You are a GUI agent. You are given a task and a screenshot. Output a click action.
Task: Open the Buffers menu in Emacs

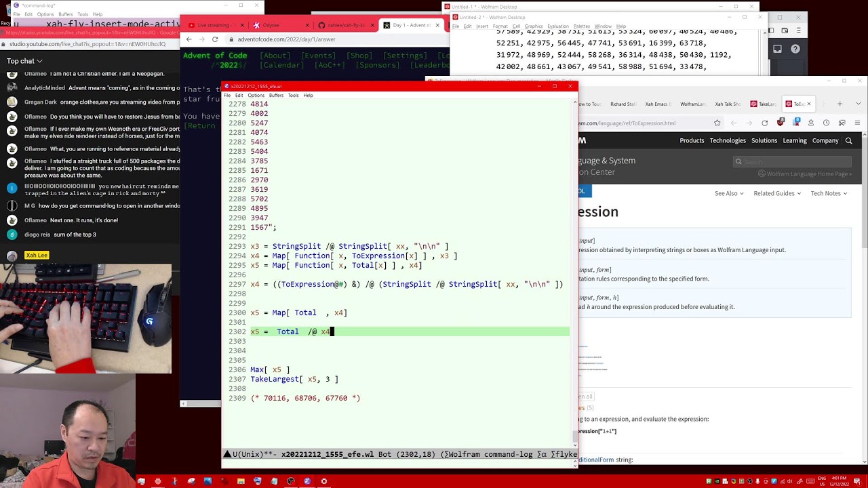(276, 96)
